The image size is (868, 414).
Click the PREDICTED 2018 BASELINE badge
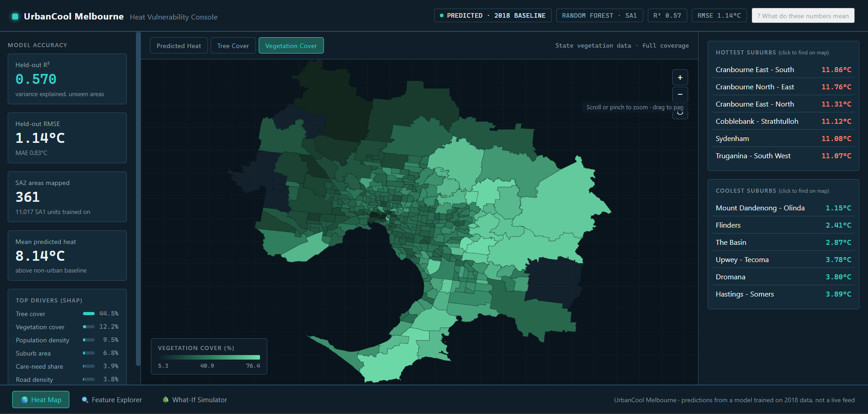pyautogui.click(x=493, y=15)
